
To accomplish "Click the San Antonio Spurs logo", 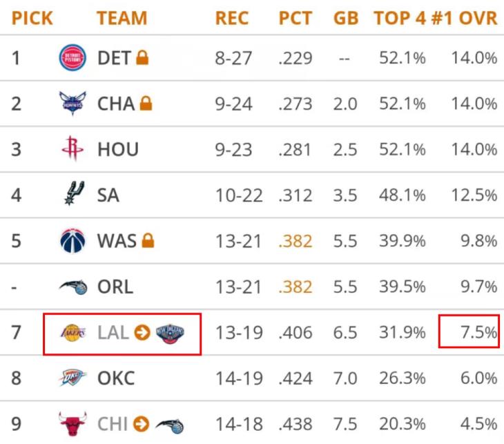I will point(72,195).
